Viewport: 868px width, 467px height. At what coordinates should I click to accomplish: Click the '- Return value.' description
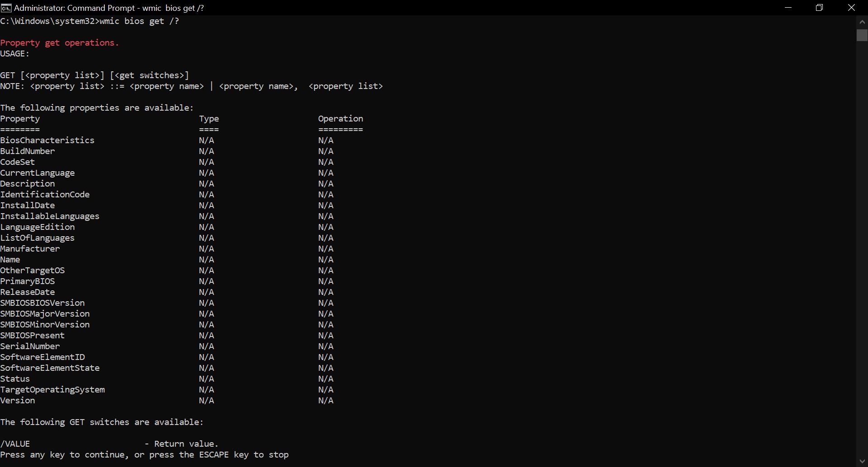coord(182,444)
